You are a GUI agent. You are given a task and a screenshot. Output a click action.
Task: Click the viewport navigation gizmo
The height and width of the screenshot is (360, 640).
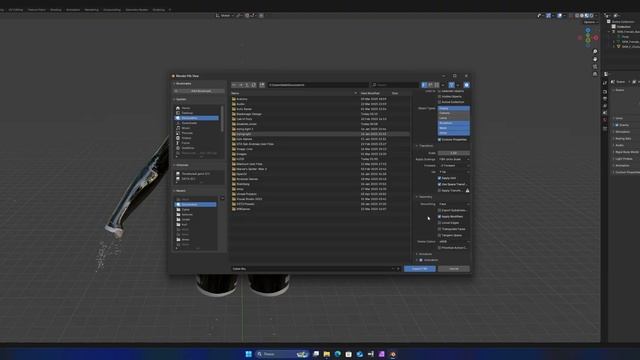[x=588, y=38]
